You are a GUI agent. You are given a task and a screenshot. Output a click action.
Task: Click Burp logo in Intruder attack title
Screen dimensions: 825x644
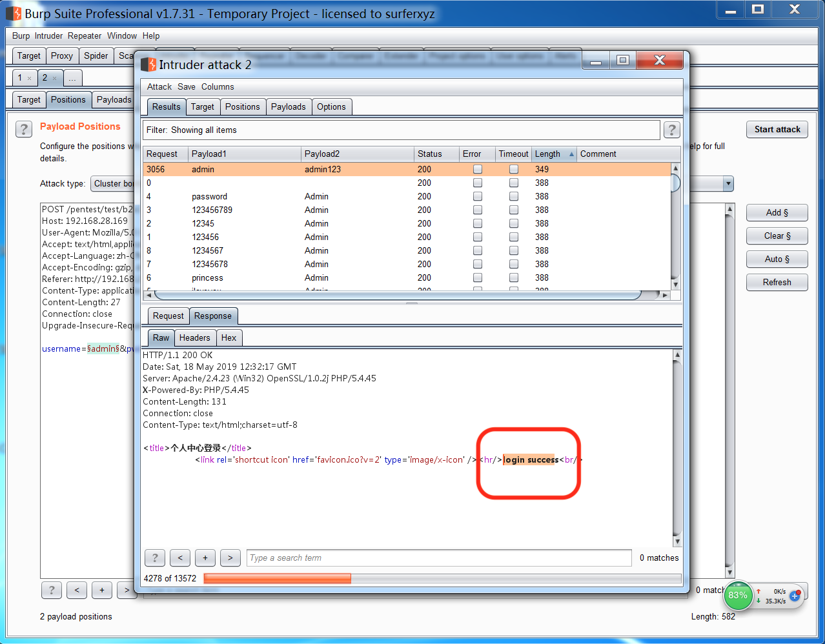click(149, 65)
